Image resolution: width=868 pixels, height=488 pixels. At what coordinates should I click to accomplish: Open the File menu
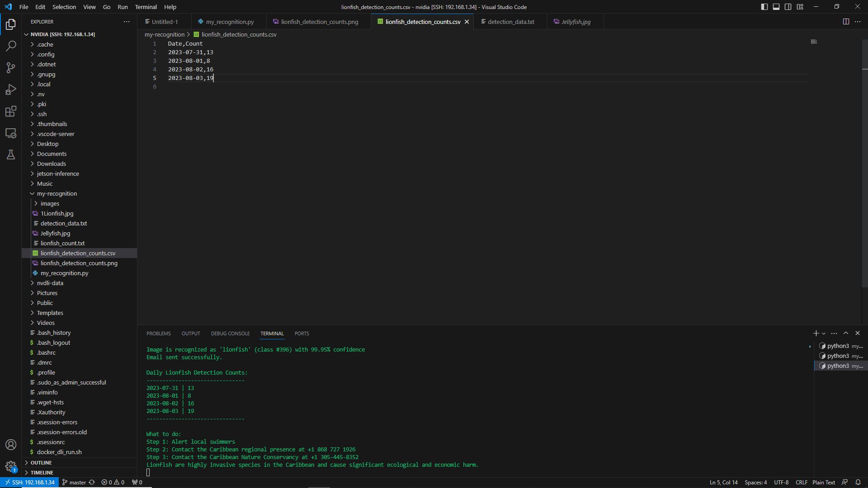pyautogui.click(x=24, y=7)
